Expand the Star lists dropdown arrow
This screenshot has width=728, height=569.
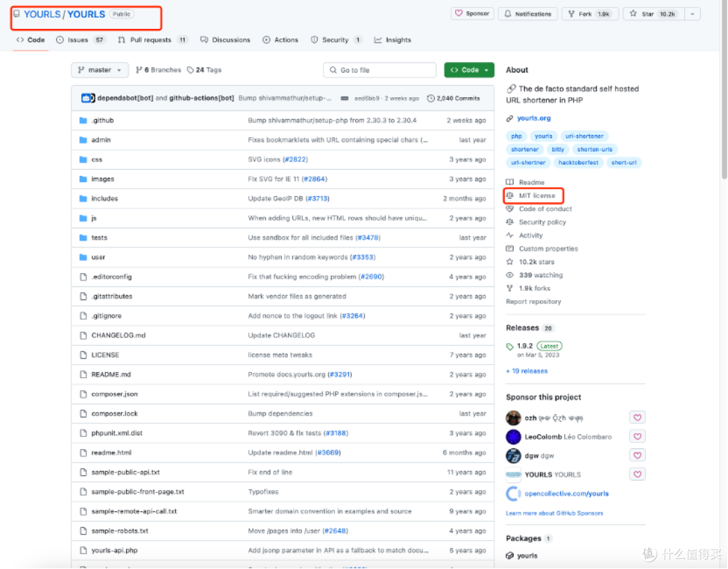(692, 14)
